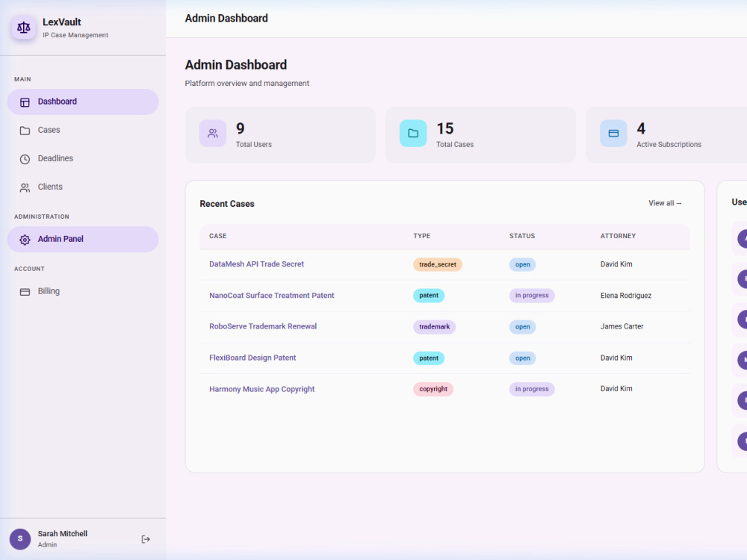
Task: Click the patent badge in FlexiBoard row
Action: (429, 358)
